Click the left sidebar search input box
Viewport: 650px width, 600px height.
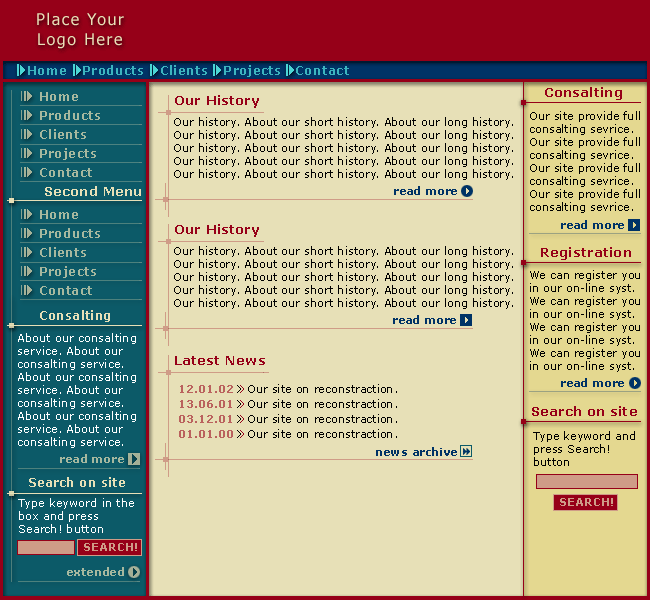click(46, 547)
